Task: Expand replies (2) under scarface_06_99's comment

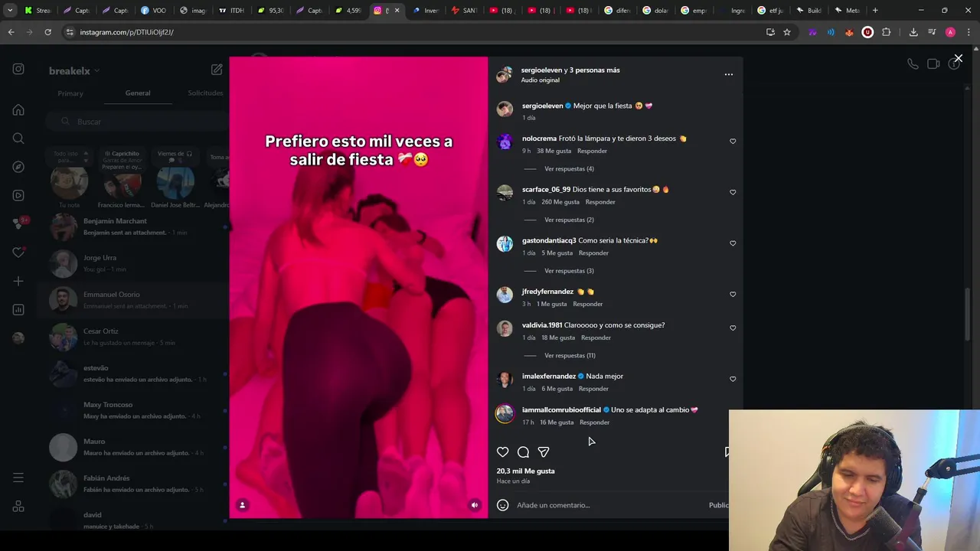Action: 569,220
